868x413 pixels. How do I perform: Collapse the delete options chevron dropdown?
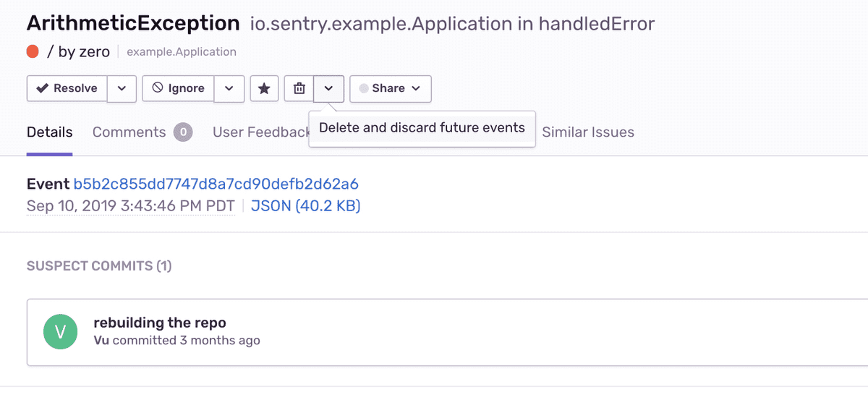click(328, 88)
